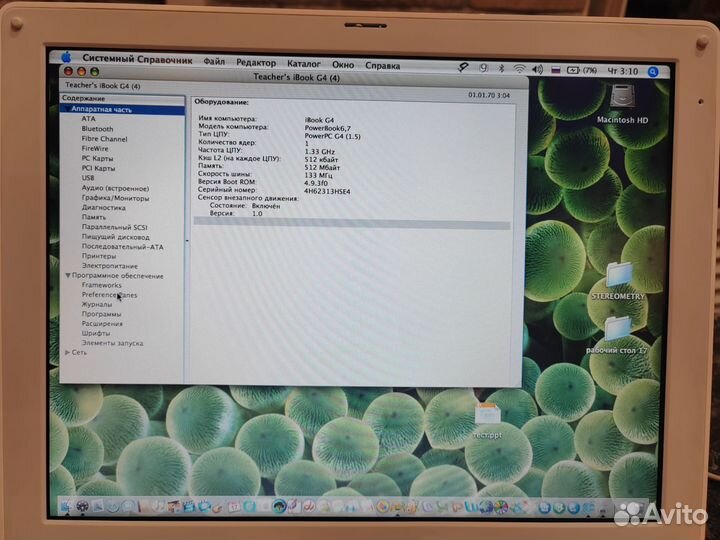Select Пишущий дисковод in the sidebar
Screen dimensions: 720x540
[x=116, y=237]
